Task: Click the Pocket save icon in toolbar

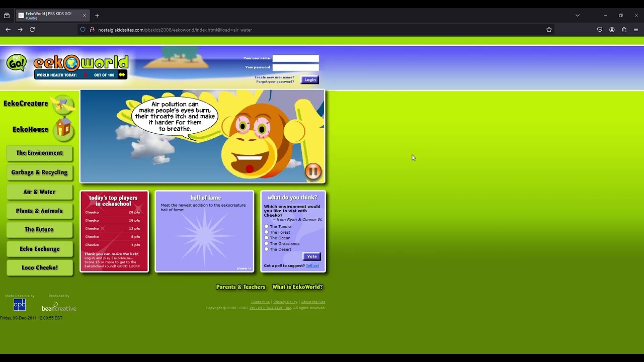Action: coord(600,30)
